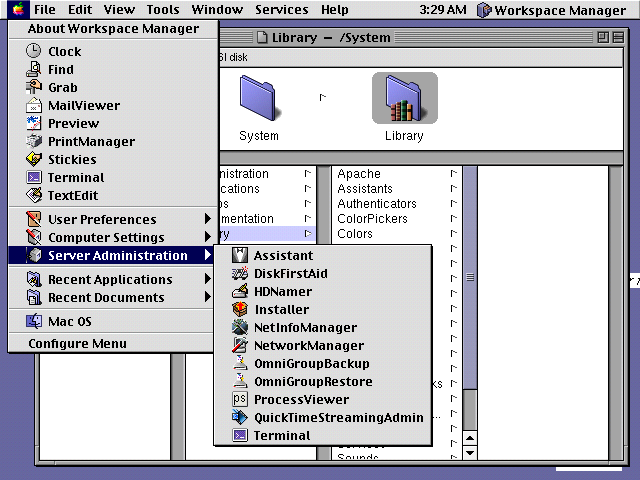Select Recent Applications menu entry

pyautogui.click(x=111, y=279)
